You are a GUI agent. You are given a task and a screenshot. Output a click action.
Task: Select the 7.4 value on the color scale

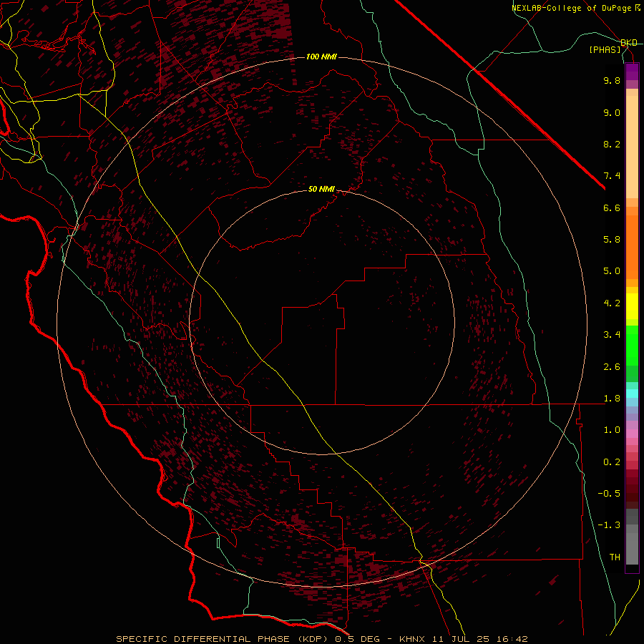612,176
